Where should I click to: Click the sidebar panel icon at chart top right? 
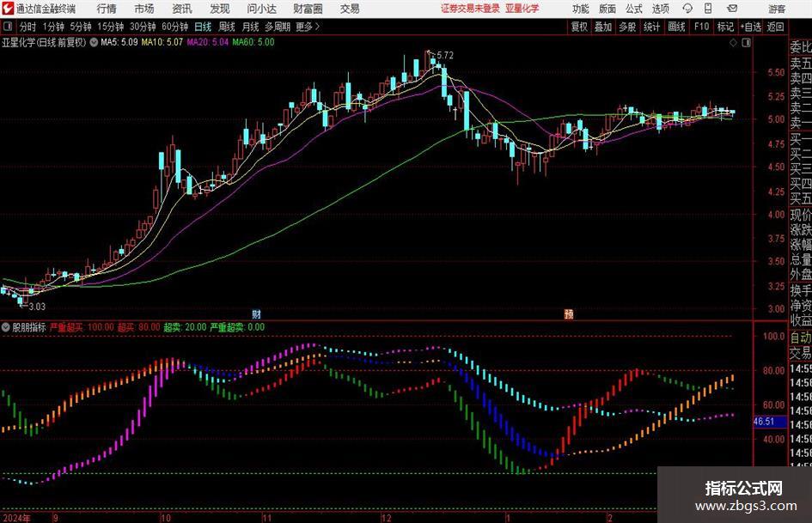[x=746, y=43]
